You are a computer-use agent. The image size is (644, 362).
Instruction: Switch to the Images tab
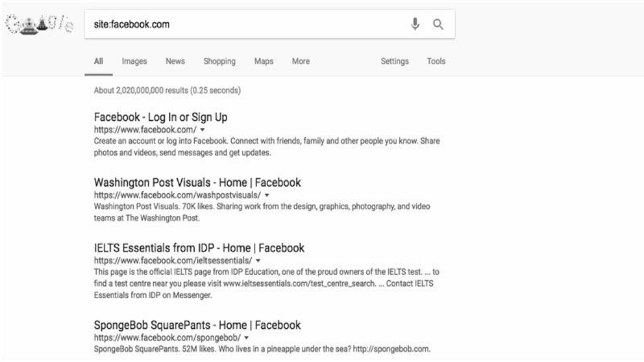click(x=134, y=61)
